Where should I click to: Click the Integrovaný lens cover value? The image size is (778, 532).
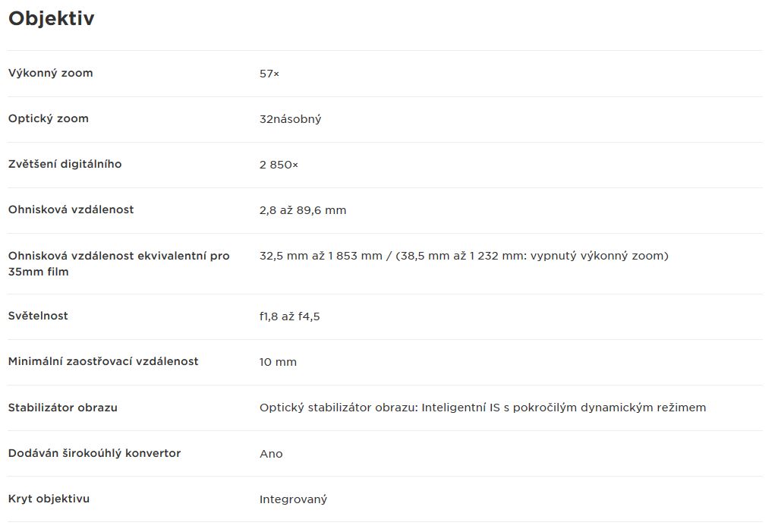293,499
